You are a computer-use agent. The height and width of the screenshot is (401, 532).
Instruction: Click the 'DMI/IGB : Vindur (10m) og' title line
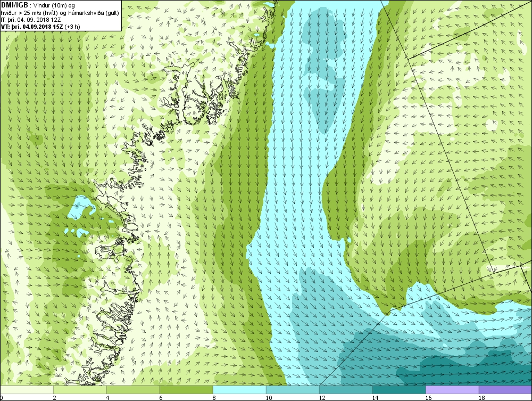pos(38,5)
